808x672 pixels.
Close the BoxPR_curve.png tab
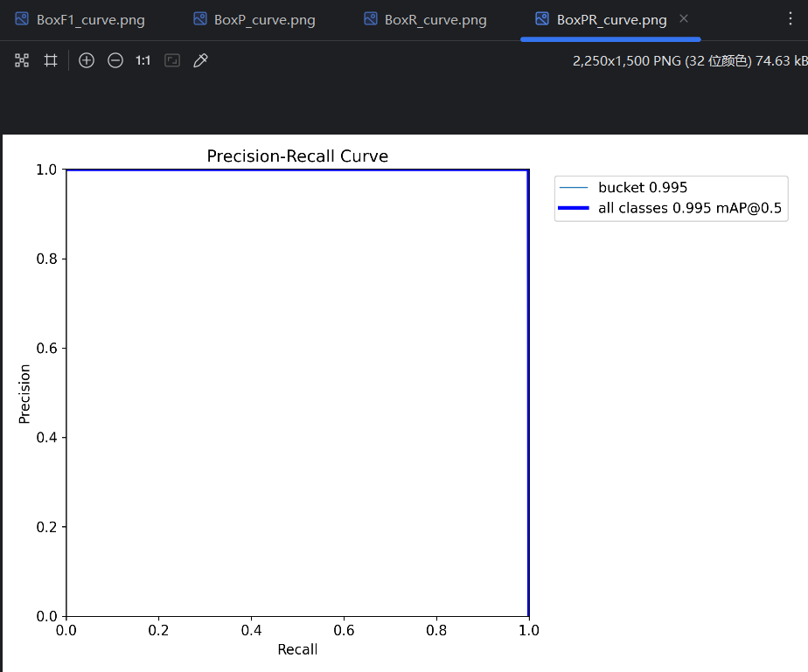pyautogui.click(x=684, y=18)
